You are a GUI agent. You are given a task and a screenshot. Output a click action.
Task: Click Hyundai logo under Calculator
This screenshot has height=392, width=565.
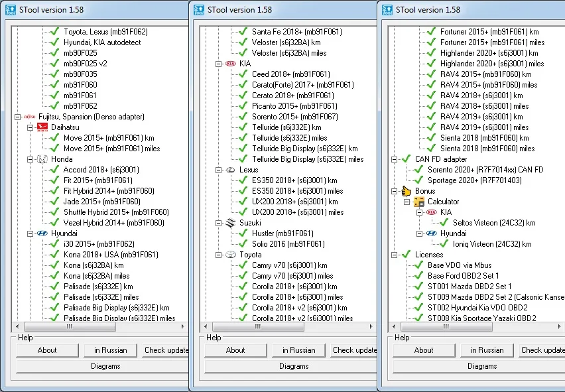click(x=431, y=233)
